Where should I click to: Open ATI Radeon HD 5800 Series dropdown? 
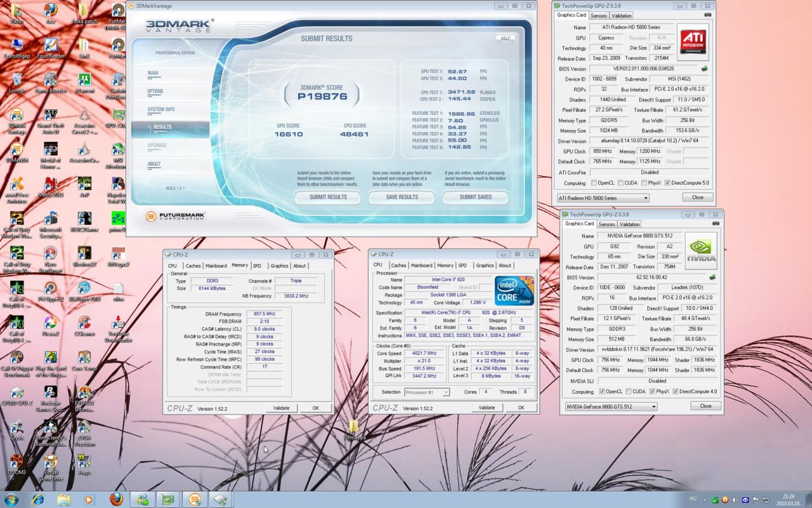603,197
